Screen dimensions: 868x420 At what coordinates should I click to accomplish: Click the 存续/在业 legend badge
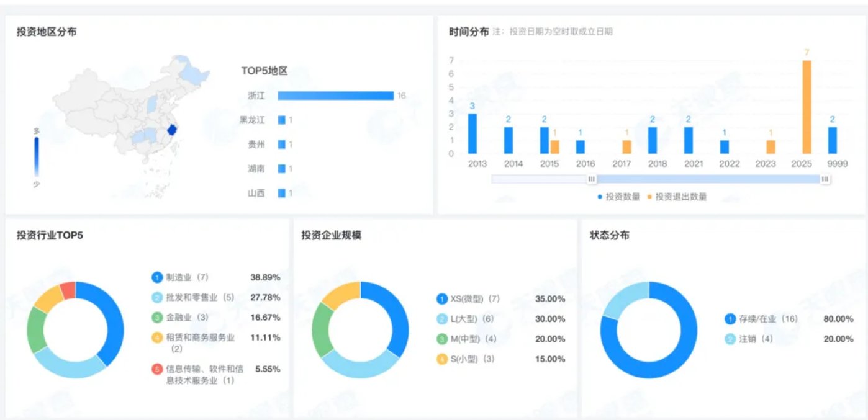(x=730, y=319)
